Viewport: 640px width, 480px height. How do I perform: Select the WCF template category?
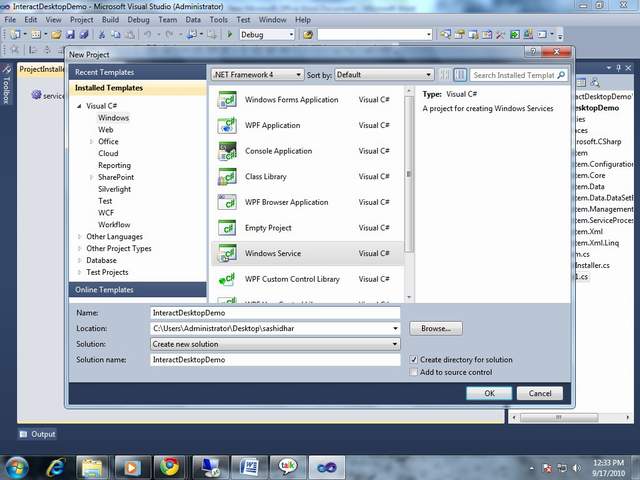[106, 213]
